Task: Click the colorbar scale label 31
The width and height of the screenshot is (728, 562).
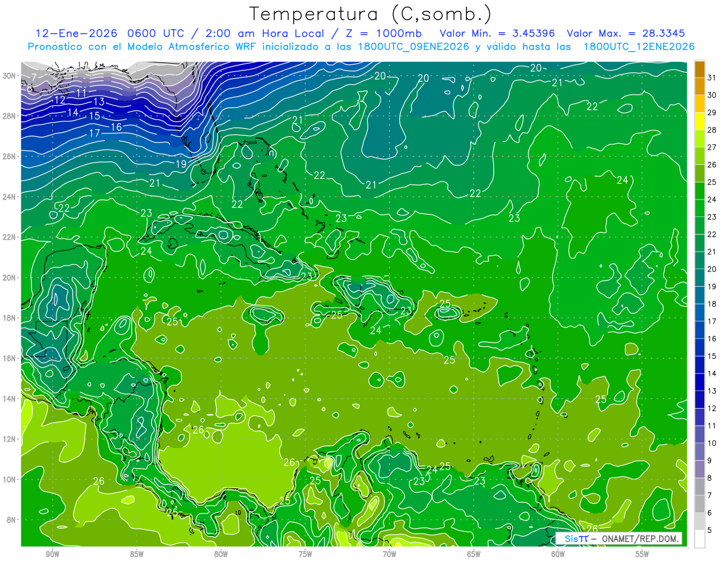Action: [x=712, y=78]
